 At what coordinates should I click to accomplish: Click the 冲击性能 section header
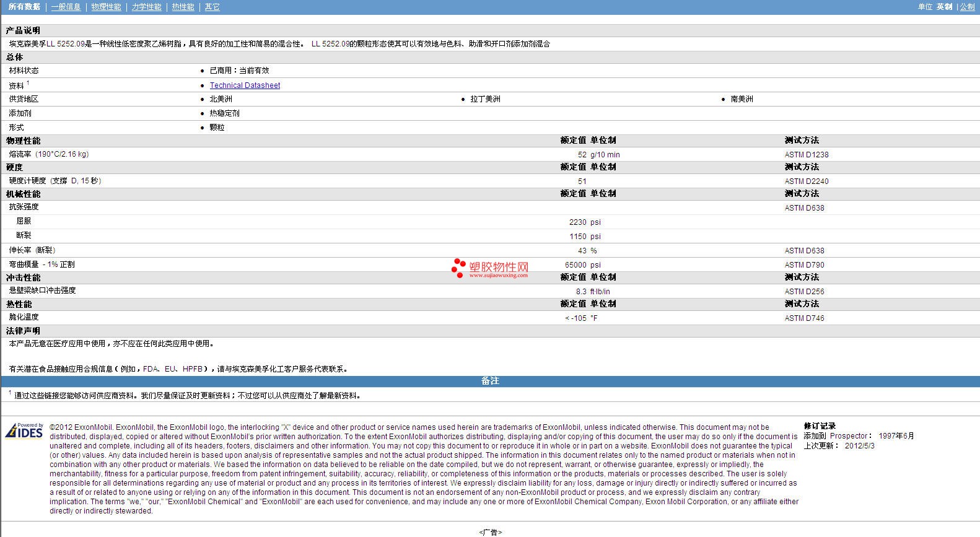(23, 277)
